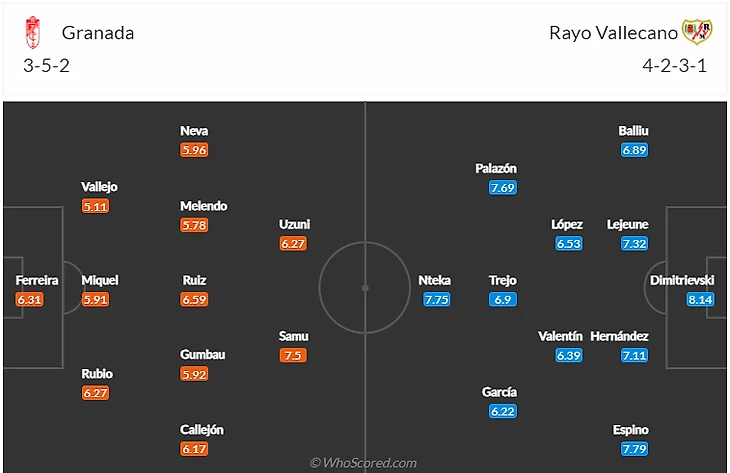Select Samu's 7.5 rating badge
Viewport: 730px width, 473px height.
click(x=293, y=355)
